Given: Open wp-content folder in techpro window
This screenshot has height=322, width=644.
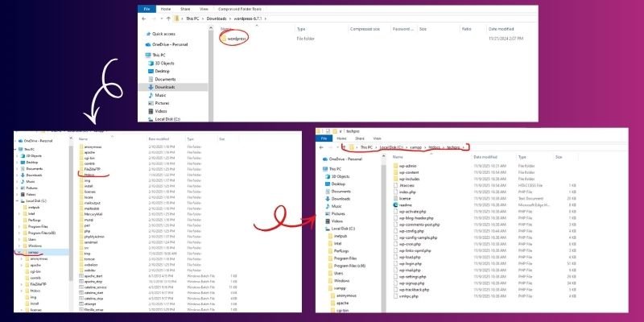Looking at the screenshot, I should 406,172.
